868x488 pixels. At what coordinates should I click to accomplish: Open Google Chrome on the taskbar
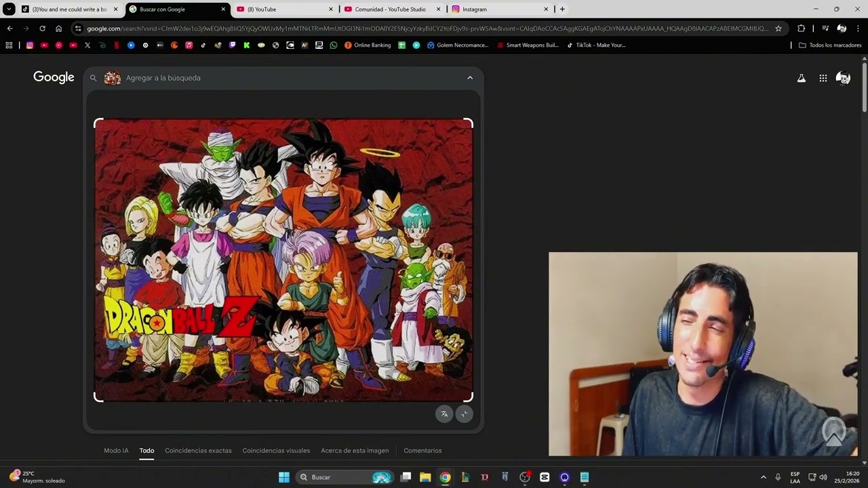[445, 477]
